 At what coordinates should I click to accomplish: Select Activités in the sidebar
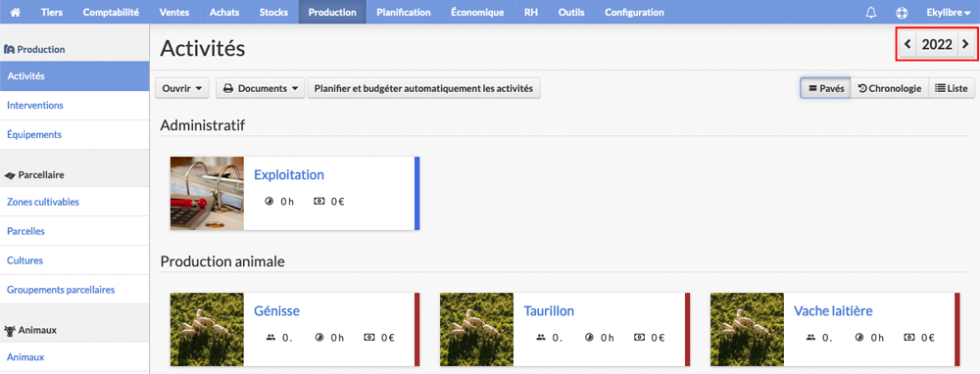click(74, 76)
